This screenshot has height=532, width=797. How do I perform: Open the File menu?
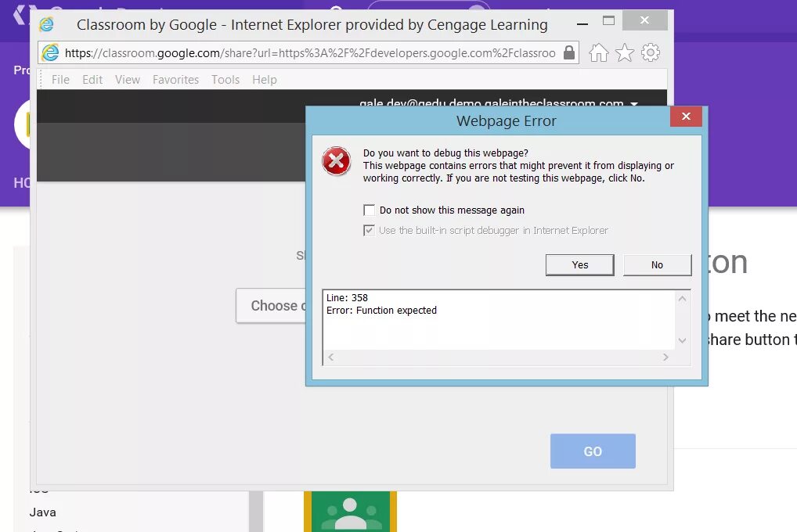click(60, 80)
